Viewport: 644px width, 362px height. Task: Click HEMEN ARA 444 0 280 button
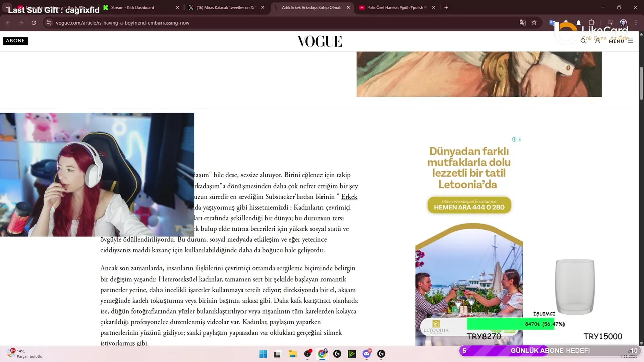(x=469, y=205)
